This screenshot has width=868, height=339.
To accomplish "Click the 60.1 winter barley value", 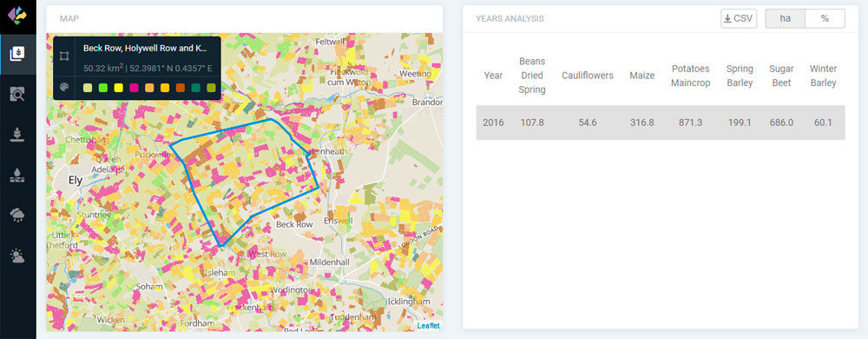I will click(823, 123).
